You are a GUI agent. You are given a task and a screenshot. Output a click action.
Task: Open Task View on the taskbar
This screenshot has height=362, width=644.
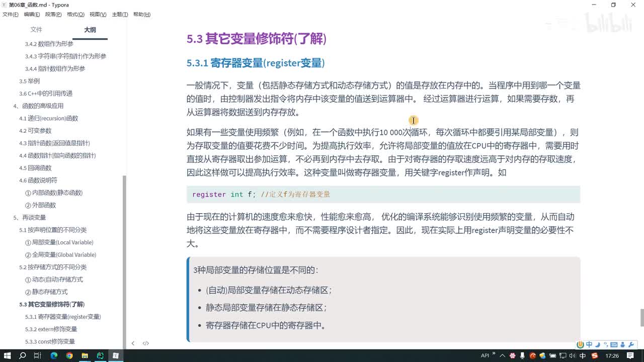click(x=38, y=355)
